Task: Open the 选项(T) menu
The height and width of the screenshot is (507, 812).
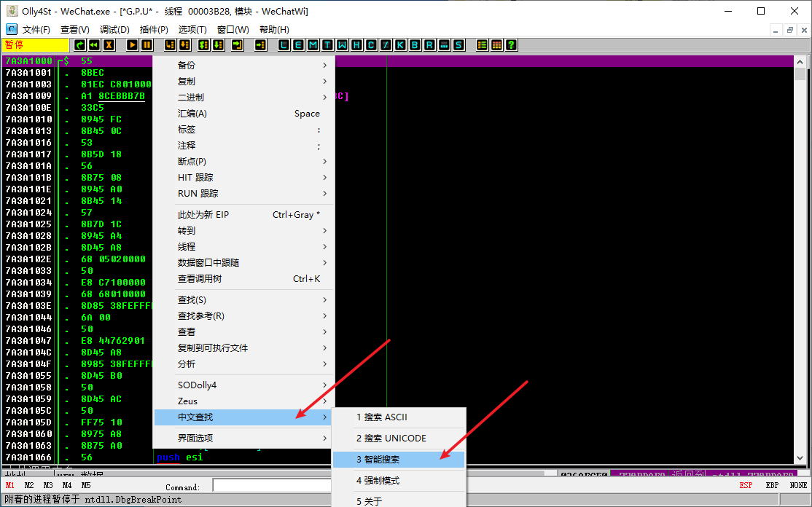Action: click(192, 29)
